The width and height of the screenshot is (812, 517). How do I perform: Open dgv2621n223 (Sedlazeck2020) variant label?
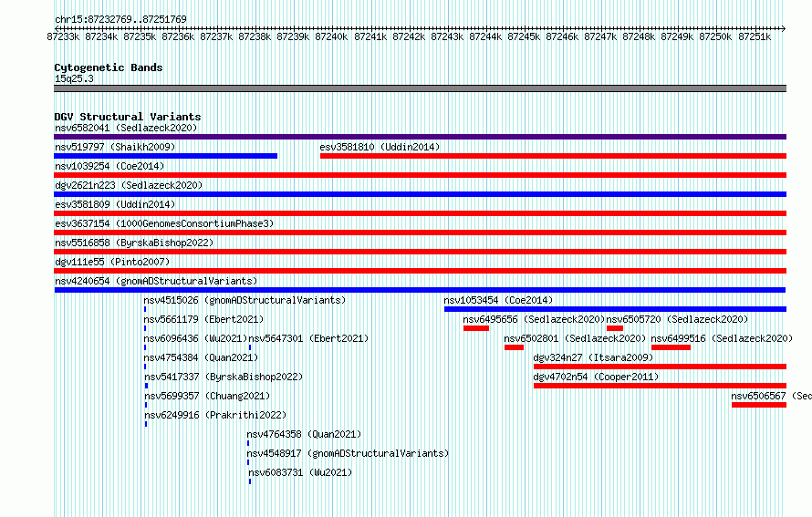(x=129, y=185)
